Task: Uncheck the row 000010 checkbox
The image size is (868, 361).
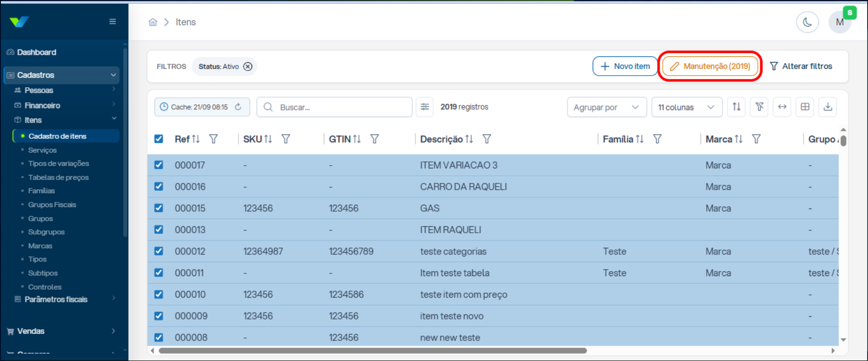Action: [159, 294]
